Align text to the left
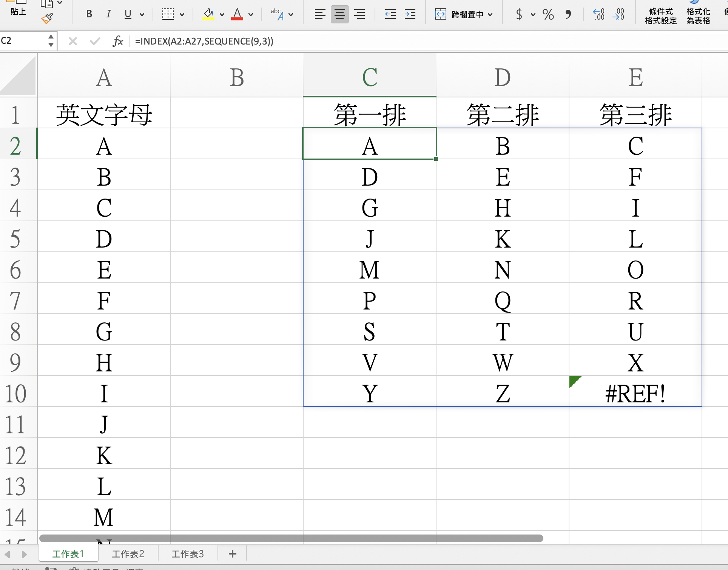 tap(320, 14)
